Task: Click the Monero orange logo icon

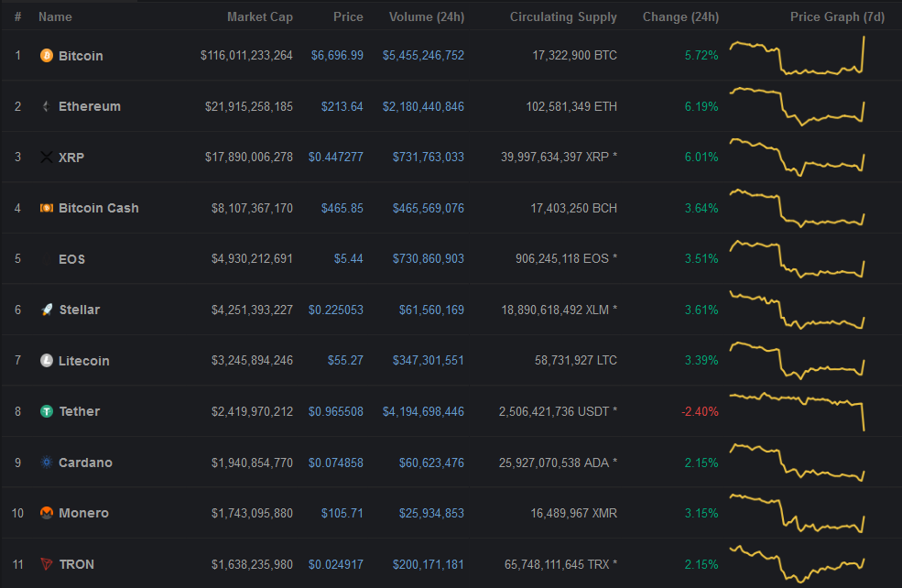Action: (x=47, y=513)
